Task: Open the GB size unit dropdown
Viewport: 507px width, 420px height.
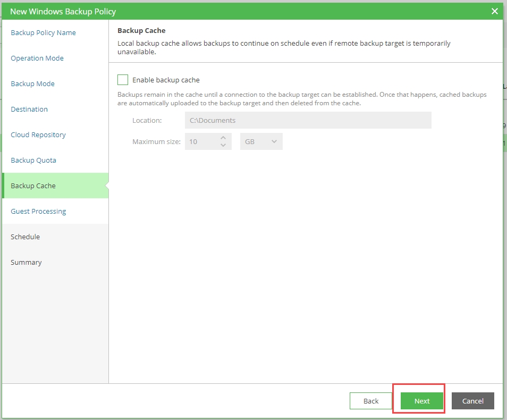Action: [261, 141]
